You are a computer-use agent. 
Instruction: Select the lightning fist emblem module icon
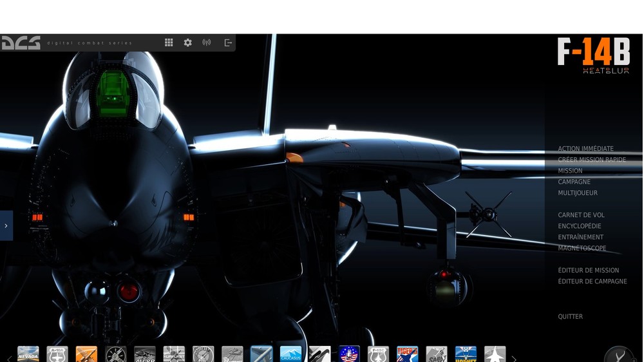tap(115, 354)
